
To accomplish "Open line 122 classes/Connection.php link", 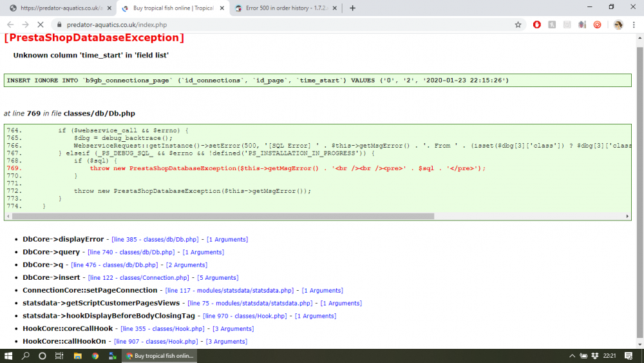I will 138,277.
